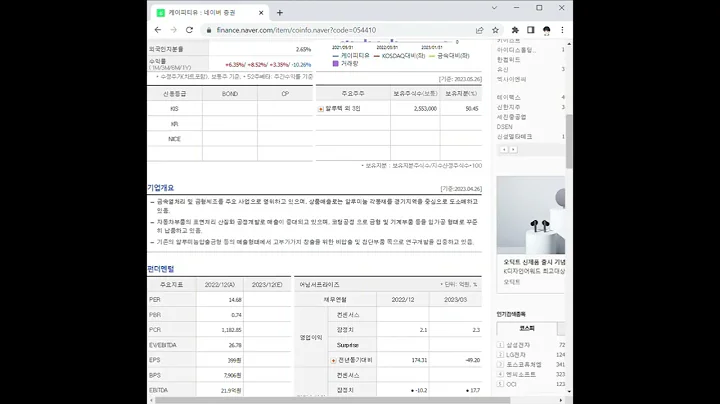The width and height of the screenshot is (720, 404).
Task: Click the horizontal scrollbar right arrow
Action: coord(561,400)
